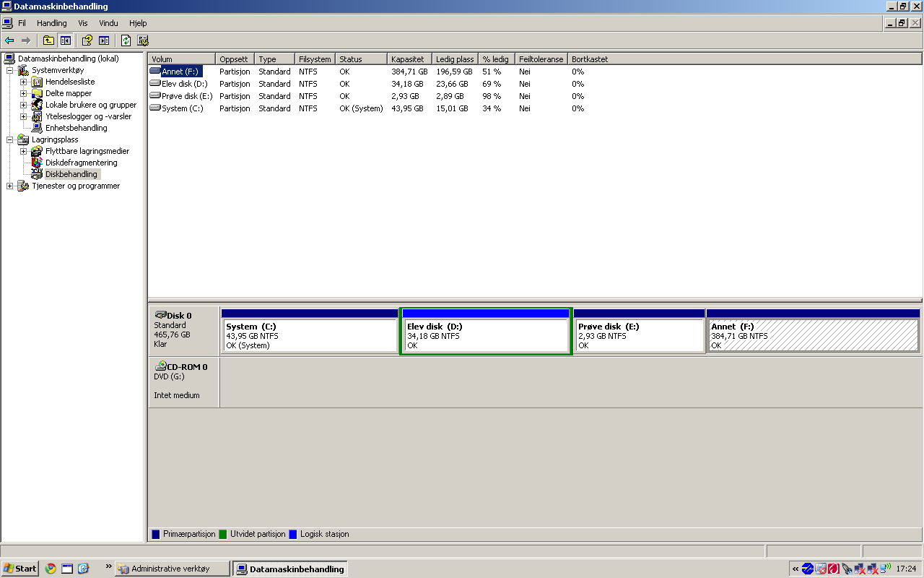Click the CD-ROM 0 drive icon
The width and height of the screenshot is (924, 578).
click(160, 366)
